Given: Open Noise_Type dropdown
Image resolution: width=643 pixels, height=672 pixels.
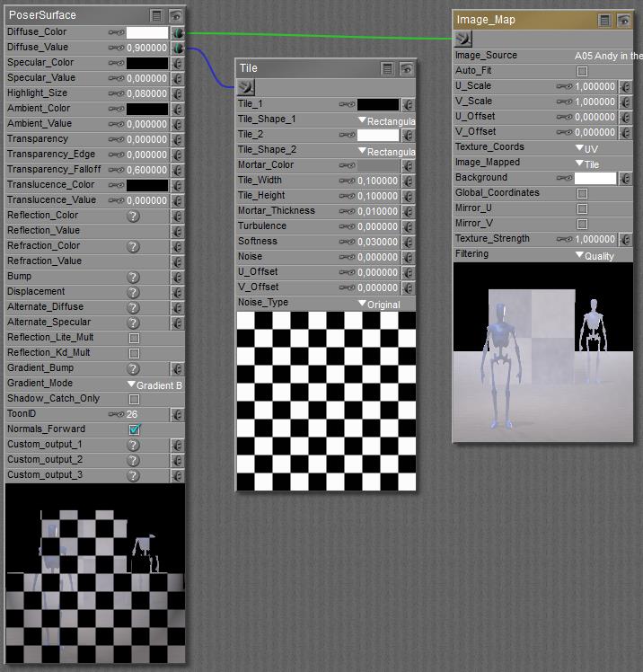Looking at the screenshot, I should (380, 305).
